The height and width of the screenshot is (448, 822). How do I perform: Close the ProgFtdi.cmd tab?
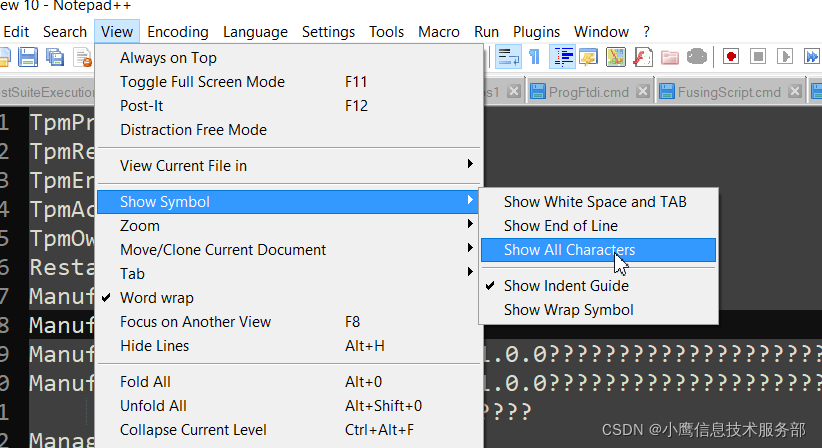click(x=643, y=91)
